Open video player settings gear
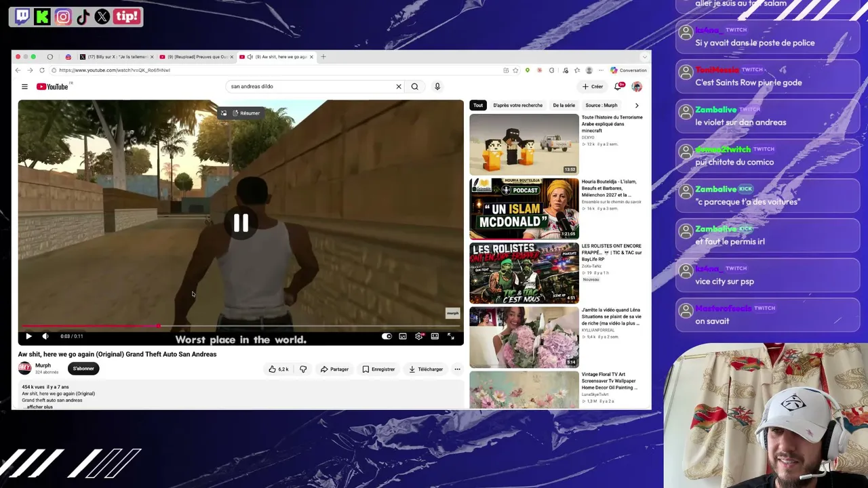This screenshot has width=868, height=488. pyautogui.click(x=419, y=336)
